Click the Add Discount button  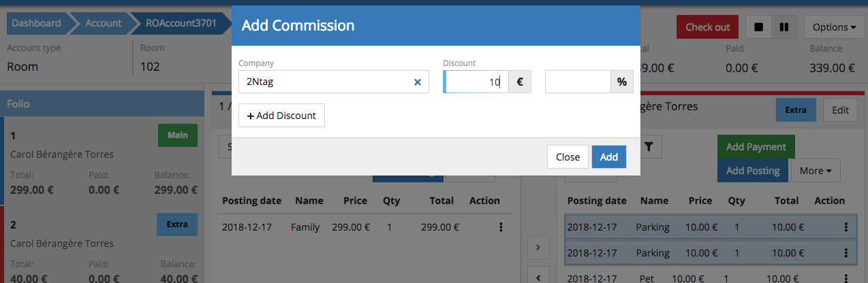281,116
